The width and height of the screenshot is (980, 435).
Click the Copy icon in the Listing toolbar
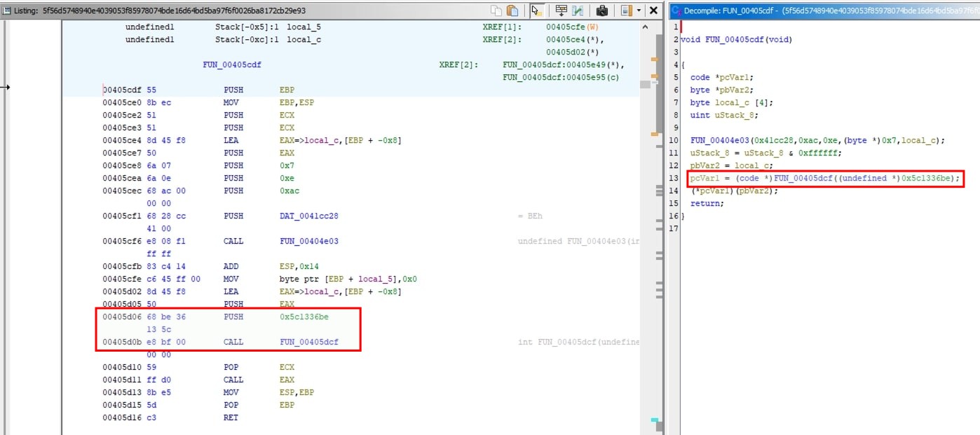497,10
